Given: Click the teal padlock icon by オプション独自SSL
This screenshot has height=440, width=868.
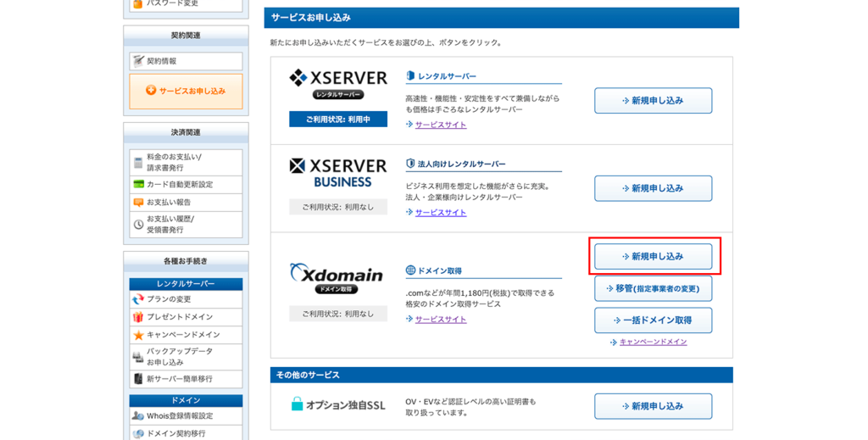Looking at the screenshot, I should click(298, 404).
